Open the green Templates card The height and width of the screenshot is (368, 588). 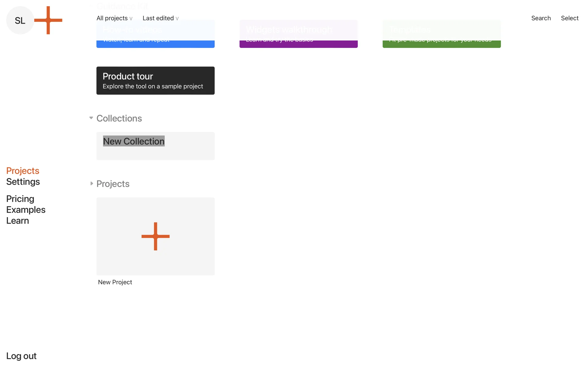[x=441, y=44]
